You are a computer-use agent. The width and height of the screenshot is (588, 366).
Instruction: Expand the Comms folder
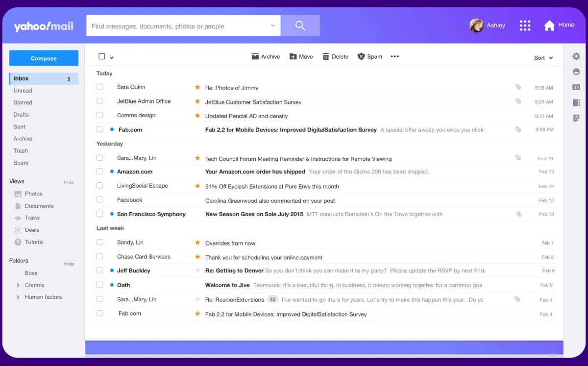click(x=18, y=285)
